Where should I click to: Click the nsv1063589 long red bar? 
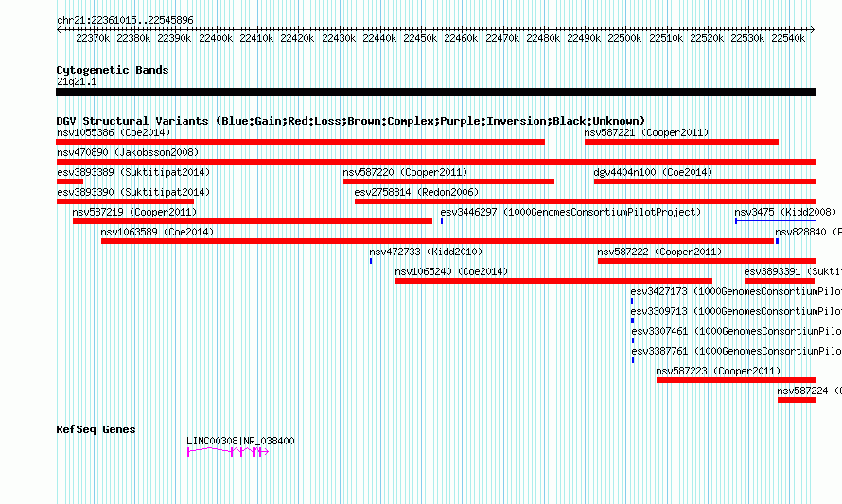438,241
